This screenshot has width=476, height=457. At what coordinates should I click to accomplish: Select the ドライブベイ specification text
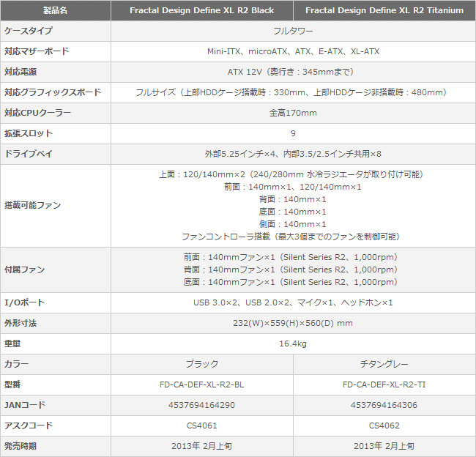(x=293, y=154)
